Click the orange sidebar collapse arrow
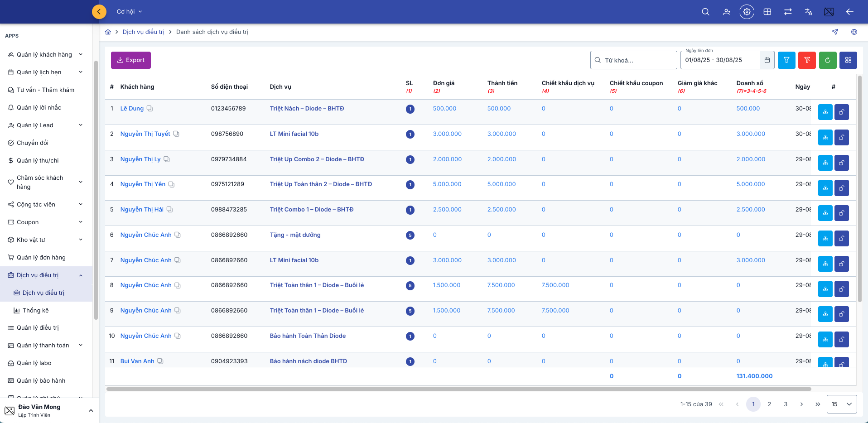This screenshot has height=423, width=868. (x=99, y=12)
